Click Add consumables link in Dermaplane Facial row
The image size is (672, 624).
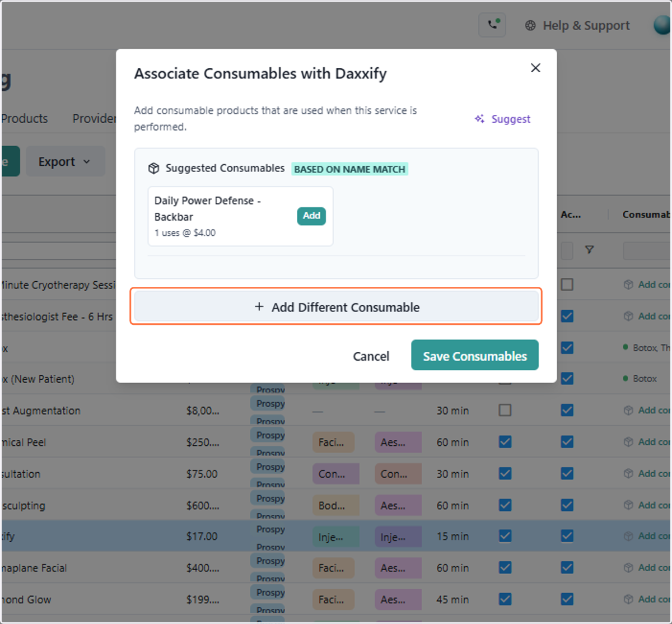(x=647, y=567)
